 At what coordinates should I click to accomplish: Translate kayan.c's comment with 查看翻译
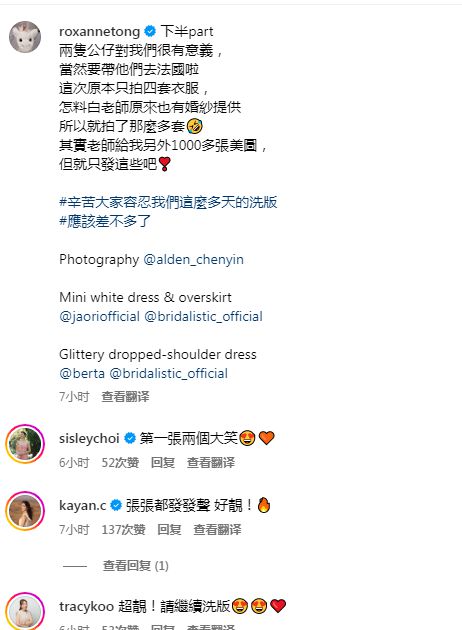coord(217,530)
